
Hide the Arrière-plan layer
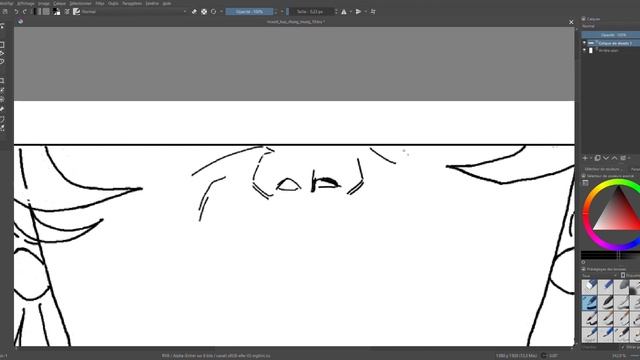(x=584, y=50)
